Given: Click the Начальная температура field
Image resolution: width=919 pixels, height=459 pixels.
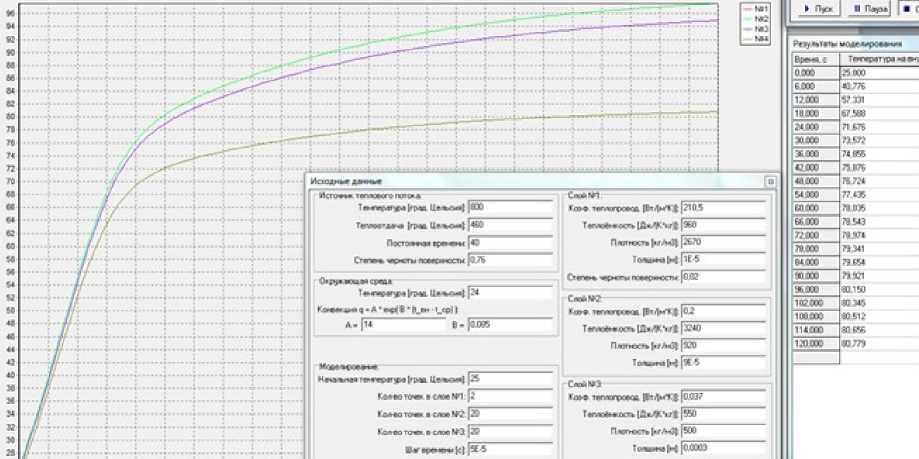Looking at the screenshot, I should tap(510, 379).
